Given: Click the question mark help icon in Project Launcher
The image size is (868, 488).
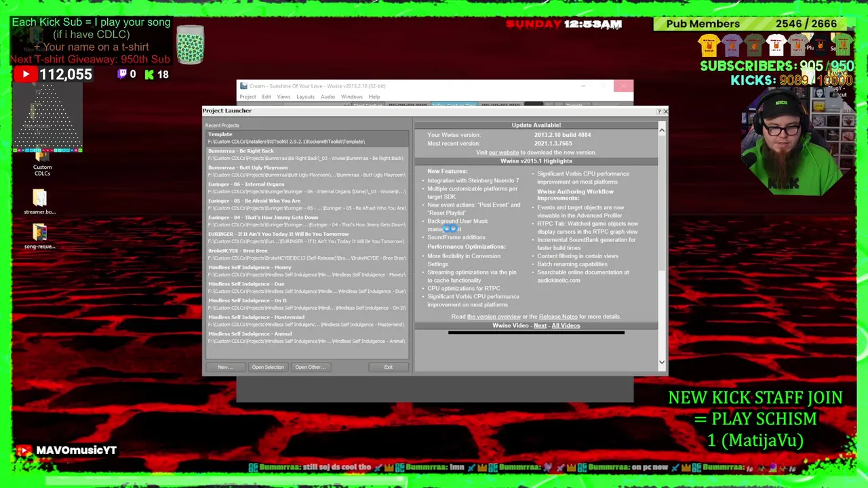Looking at the screenshot, I should point(658,111).
